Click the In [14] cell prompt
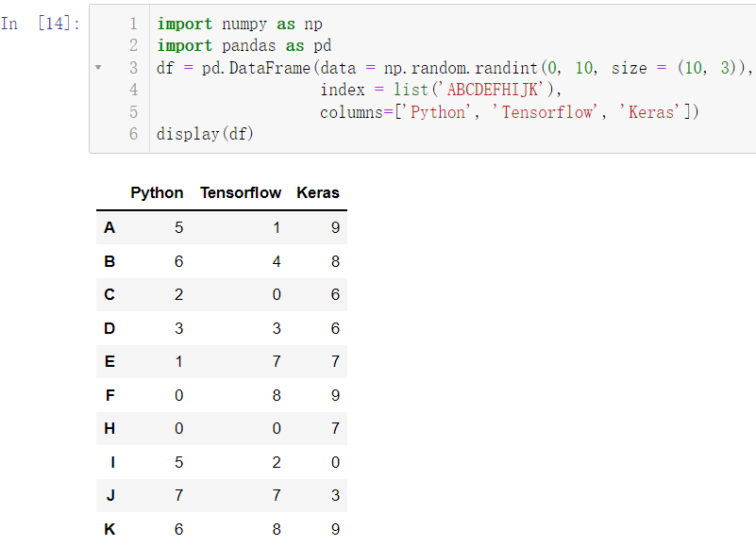756x546 pixels. point(41,24)
